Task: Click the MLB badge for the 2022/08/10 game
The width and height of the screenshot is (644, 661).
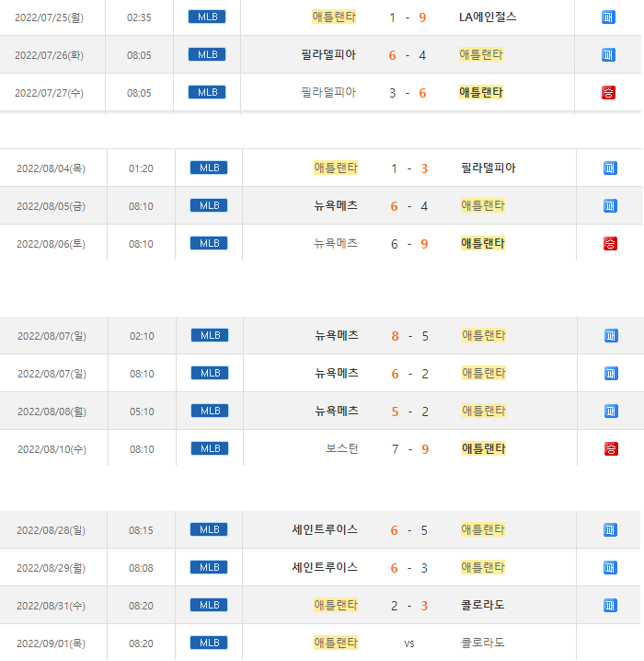Action: pyautogui.click(x=209, y=448)
